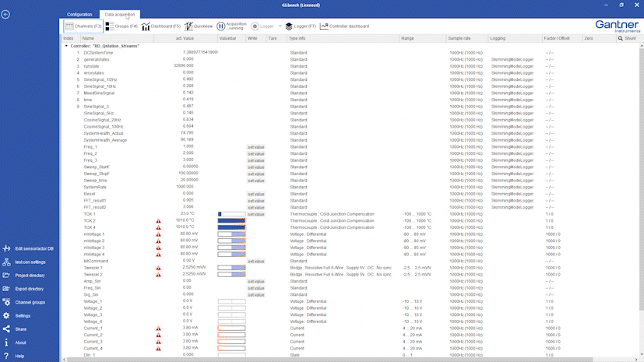The width and height of the screenshot is (644, 362).
Task: Open Edit sensor/actor DB
Action: (x=29, y=248)
